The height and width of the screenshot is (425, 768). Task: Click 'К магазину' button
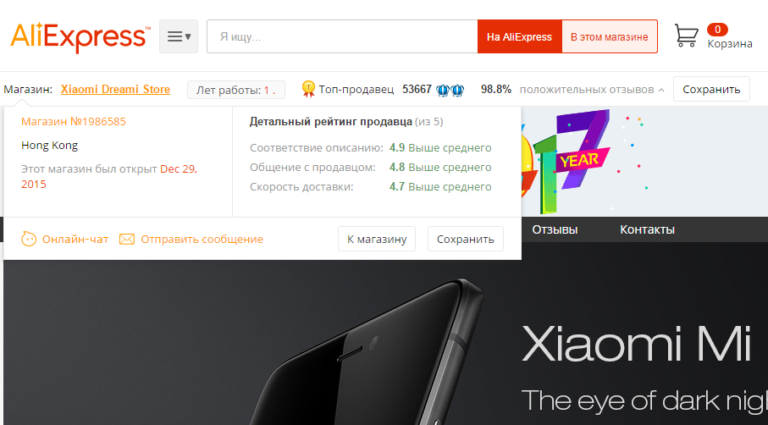377,239
